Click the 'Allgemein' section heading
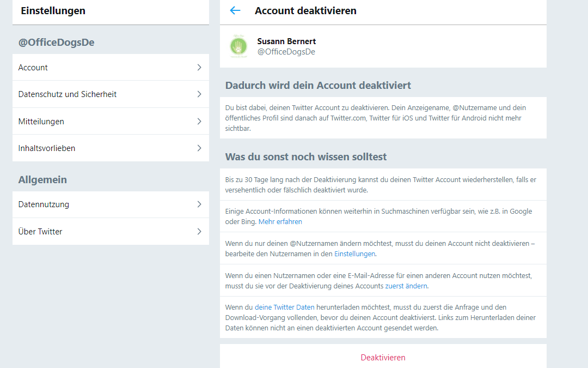This screenshot has height=368, width=588. pyautogui.click(x=42, y=179)
